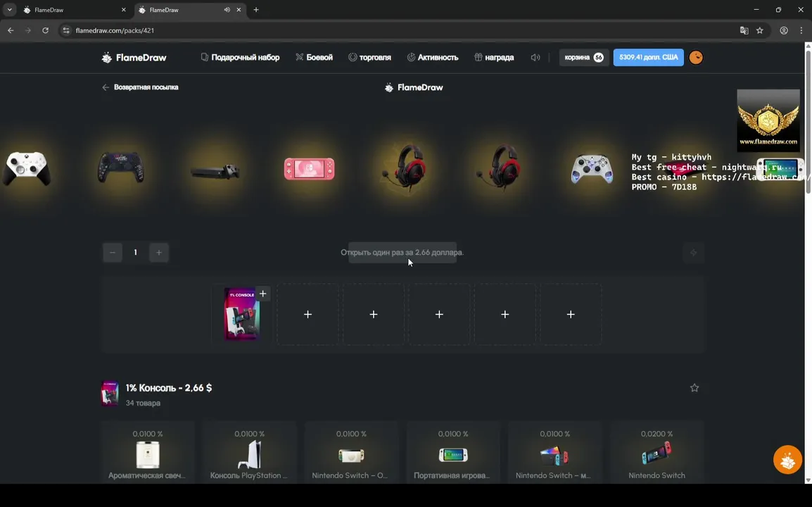Select the 0,0200 % Nintendo Switch card
The image size is (812, 507).
tap(656, 453)
